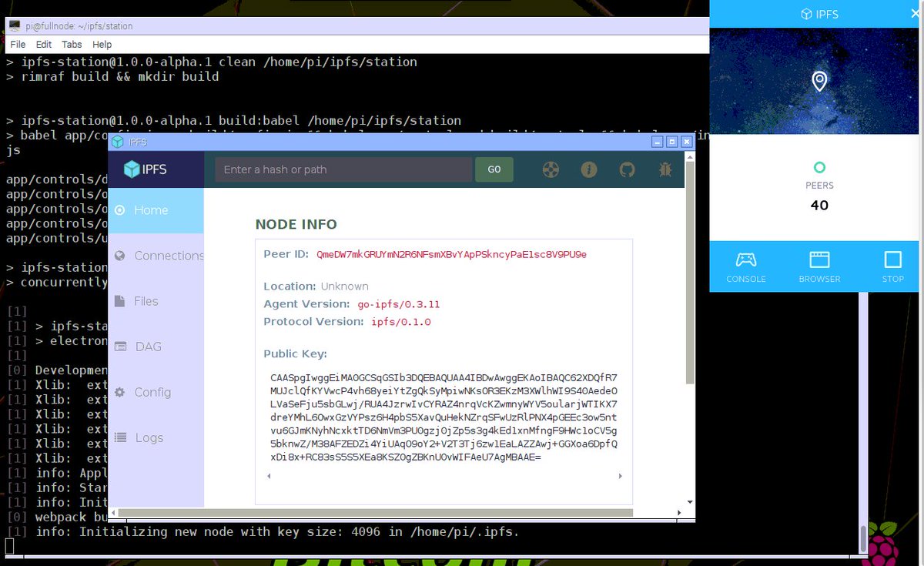Image resolution: width=924 pixels, height=566 pixels.
Task: Click the public key text block
Action: click(x=444, y=417)
